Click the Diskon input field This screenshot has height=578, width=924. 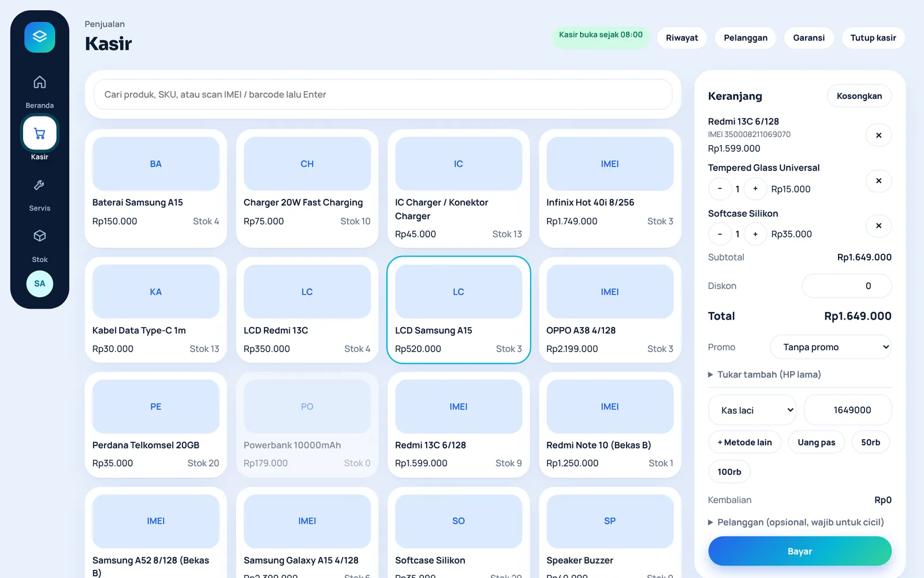click(847, 286)
